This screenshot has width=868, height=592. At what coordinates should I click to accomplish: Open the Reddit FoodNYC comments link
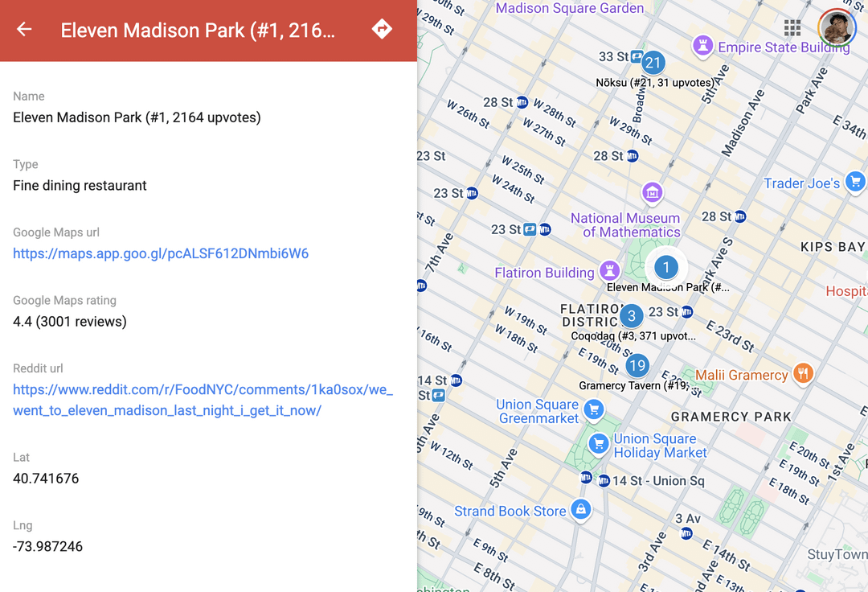[203, 400]
